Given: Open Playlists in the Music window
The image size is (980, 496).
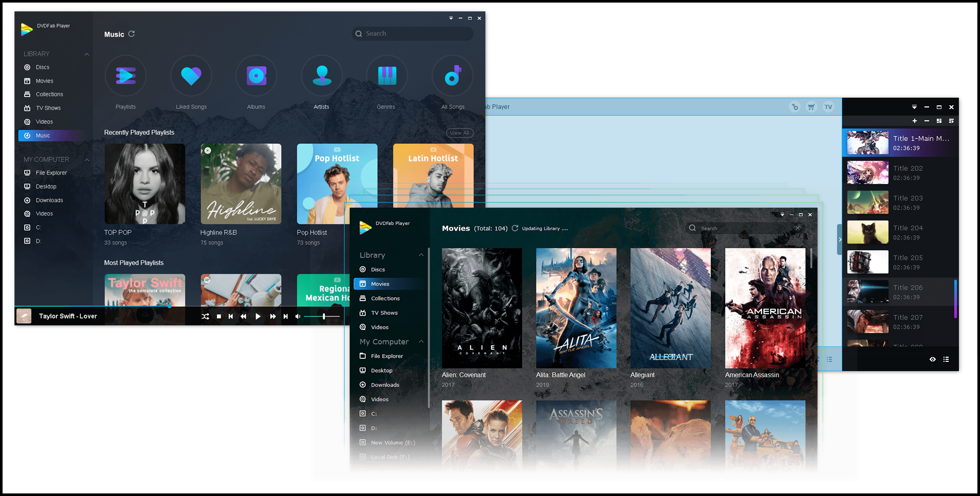Looking at the screenshot, I should click(x=125, y=76).
